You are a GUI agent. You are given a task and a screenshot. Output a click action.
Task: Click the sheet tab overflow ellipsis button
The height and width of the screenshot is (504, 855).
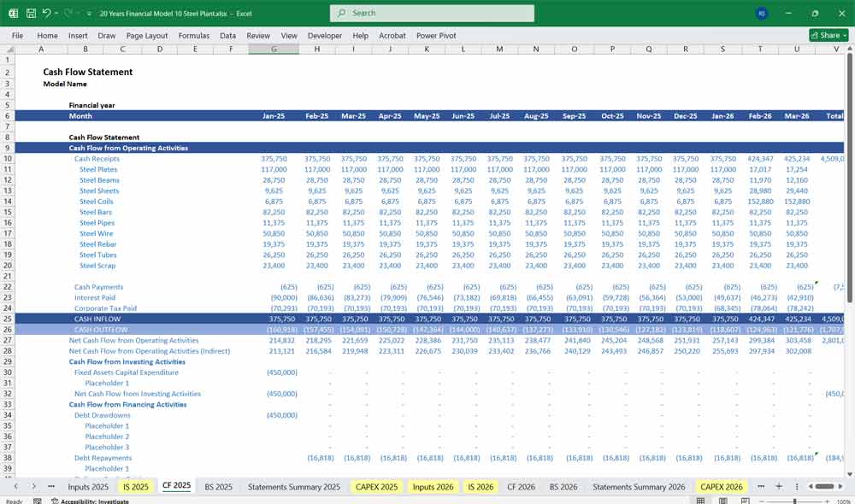[51, 486]
